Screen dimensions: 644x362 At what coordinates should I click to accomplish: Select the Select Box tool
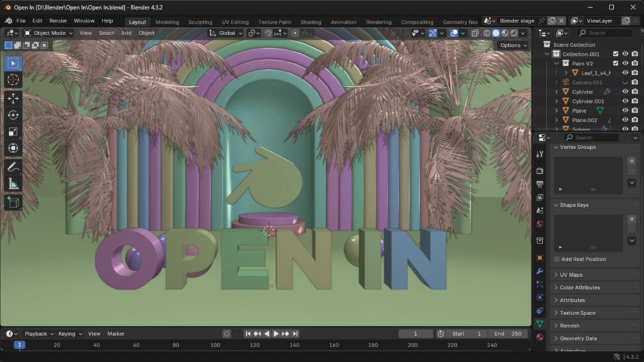13,63
